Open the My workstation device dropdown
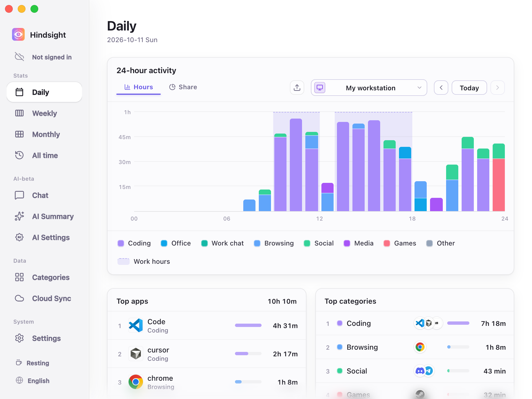The height and width of the screenshot is (399, 532). click(x=369, y=88)
